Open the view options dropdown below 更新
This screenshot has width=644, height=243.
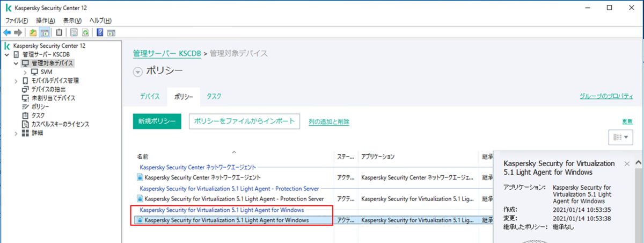click(621, 137)
